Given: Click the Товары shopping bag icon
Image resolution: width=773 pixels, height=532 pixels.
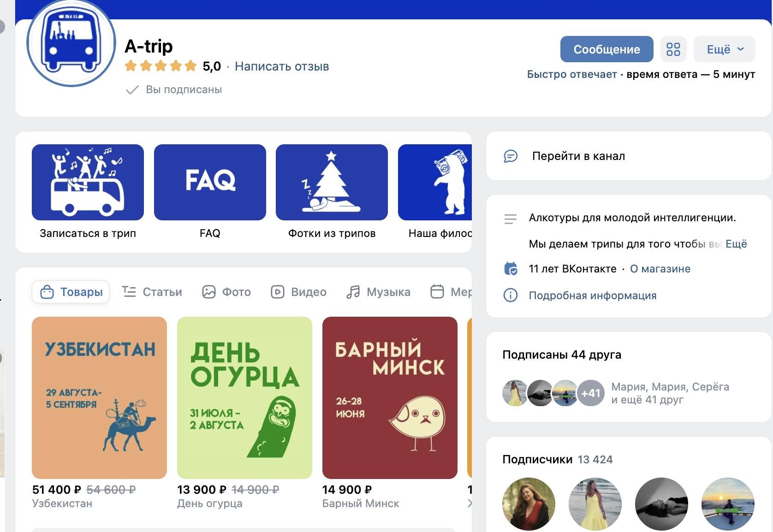Looking at the screenshot, I should (x=47, y=292).
